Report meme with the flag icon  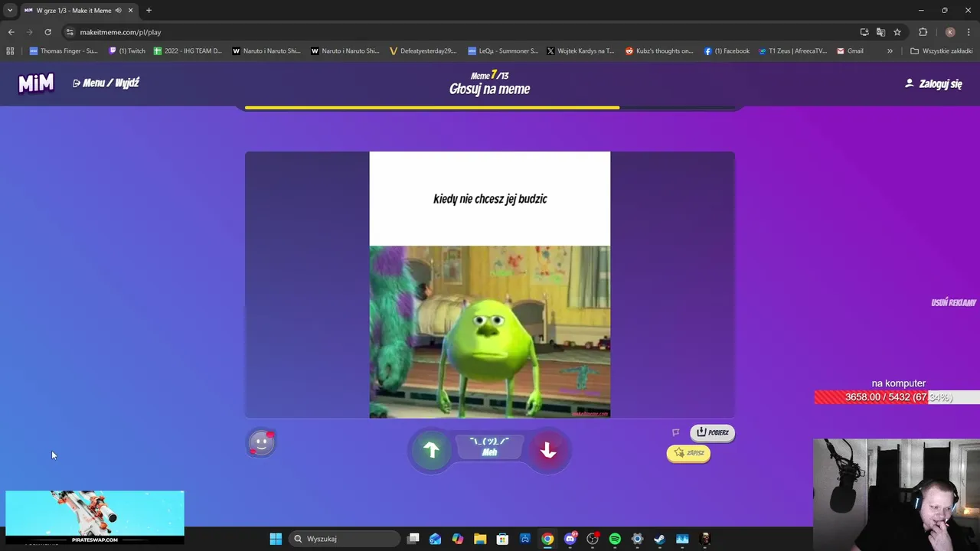[x=675, y=432]
